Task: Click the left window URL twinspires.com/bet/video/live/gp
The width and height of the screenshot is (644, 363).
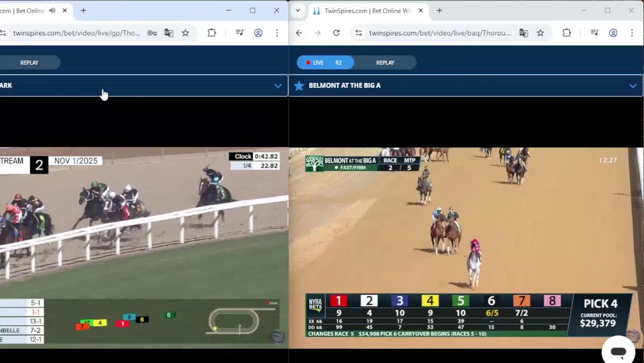Action: tap(77, 33)
